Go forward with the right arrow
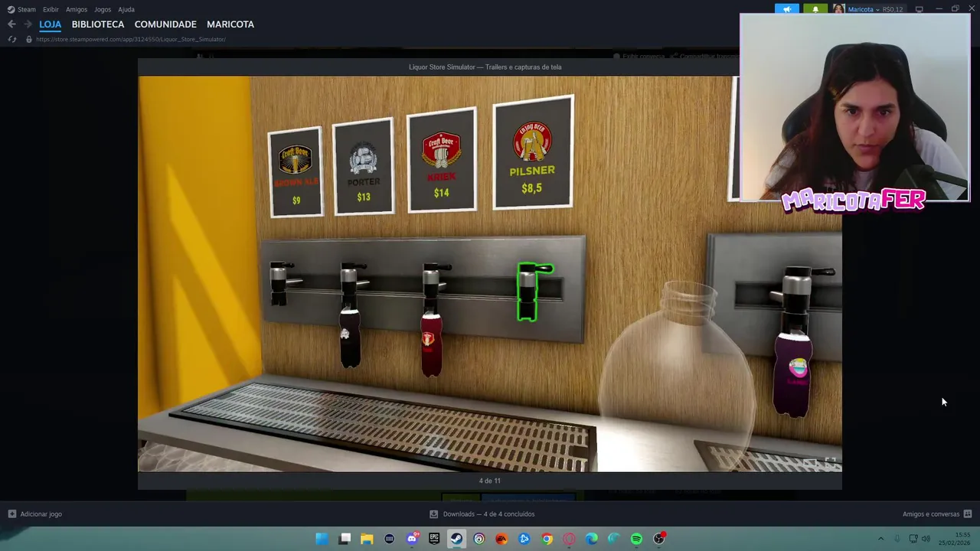The image size is (980, 551). pos(28,24)
